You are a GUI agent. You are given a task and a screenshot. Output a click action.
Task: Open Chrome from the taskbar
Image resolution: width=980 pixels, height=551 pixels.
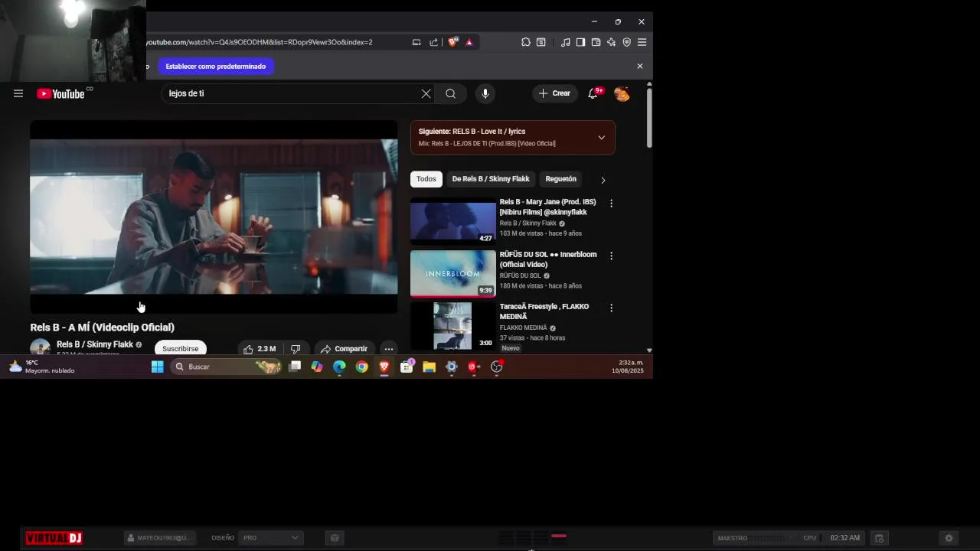[361, 367]
